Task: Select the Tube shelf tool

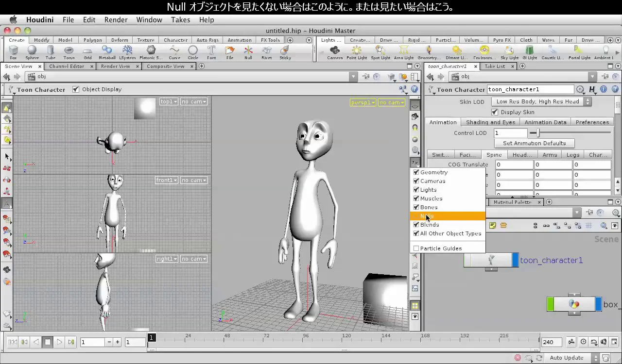Action: (51, 52)
